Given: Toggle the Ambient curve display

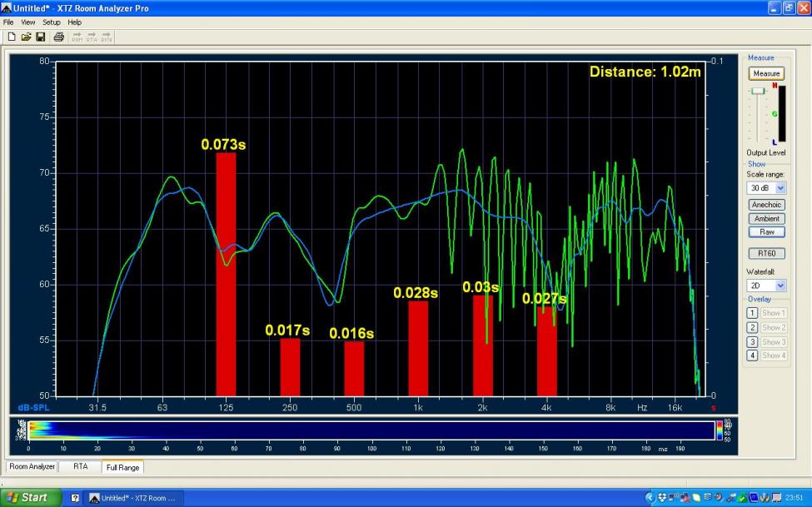Looking at the screenshot, I should point(766,219).
